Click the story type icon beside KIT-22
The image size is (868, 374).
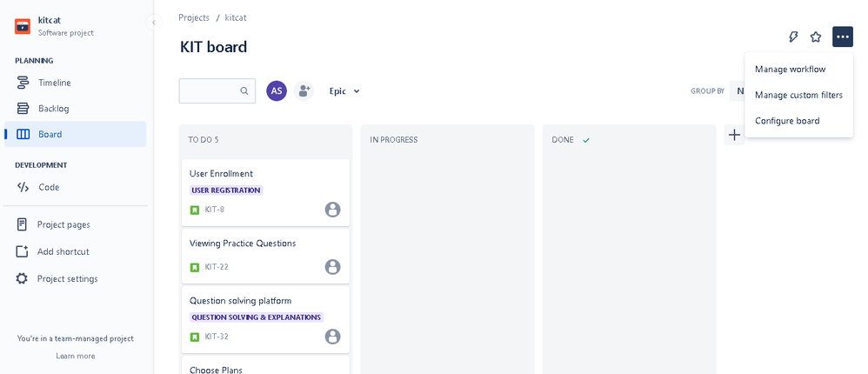click(x=194, y=267)
